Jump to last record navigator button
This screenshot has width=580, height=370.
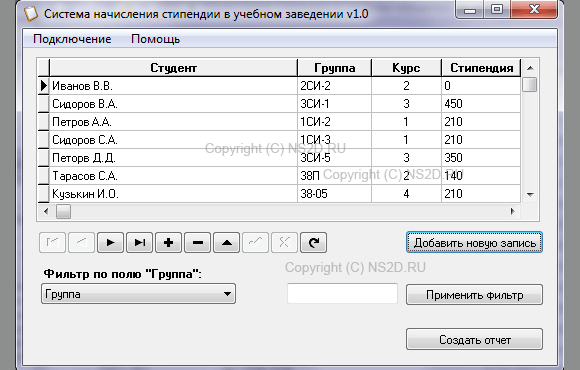(x=139, y=243)
